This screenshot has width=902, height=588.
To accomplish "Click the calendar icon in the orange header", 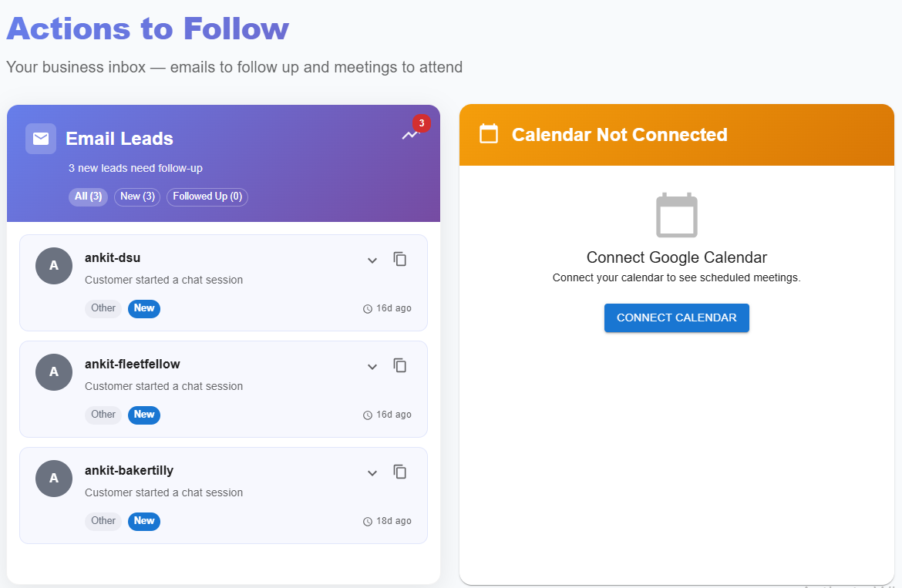I will (488, 133).
